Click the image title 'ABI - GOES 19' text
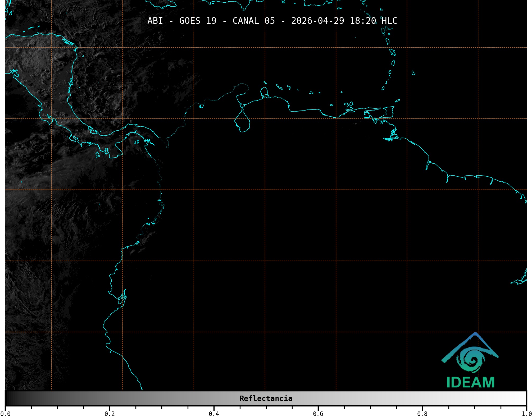 pyautogui.click(x=182, y=21)
